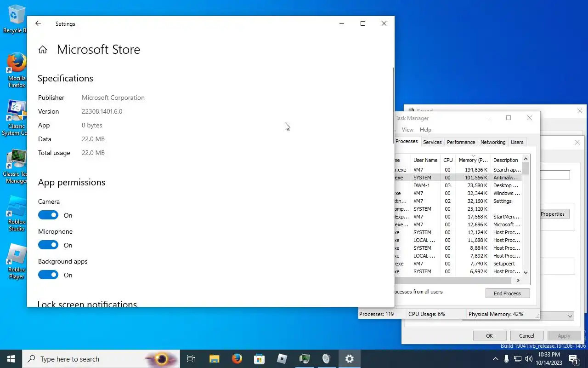The image size is (588, 368).
Task: Open the notification center icon
Action: coord(573,359)
